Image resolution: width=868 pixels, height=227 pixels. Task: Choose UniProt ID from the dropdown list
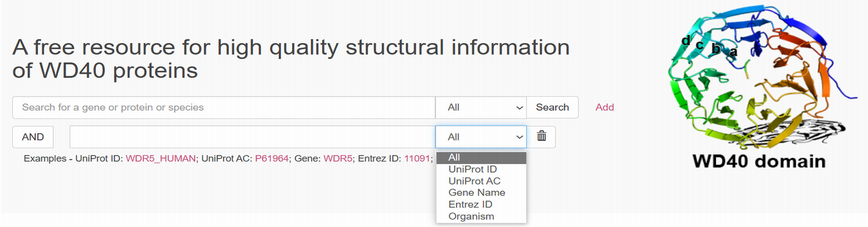[x=481, y=169]
